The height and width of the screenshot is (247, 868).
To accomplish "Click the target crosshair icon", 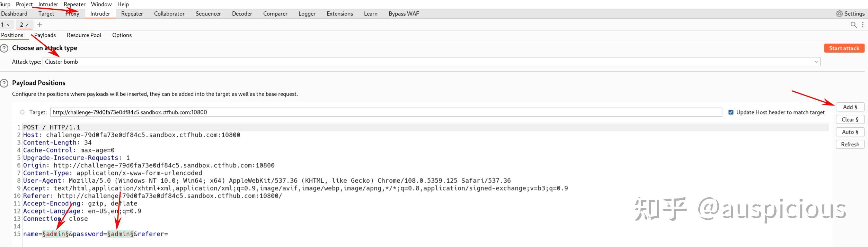I will [22, 112].
